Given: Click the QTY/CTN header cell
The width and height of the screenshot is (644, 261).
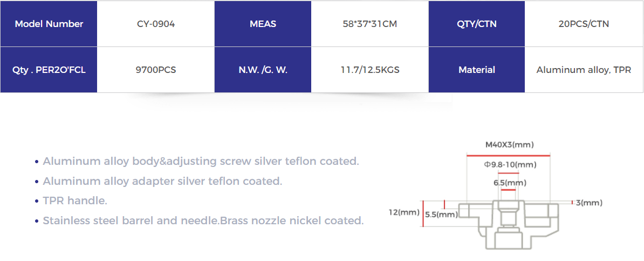Looking at the screenshot, I should click(x=477, y=24).
